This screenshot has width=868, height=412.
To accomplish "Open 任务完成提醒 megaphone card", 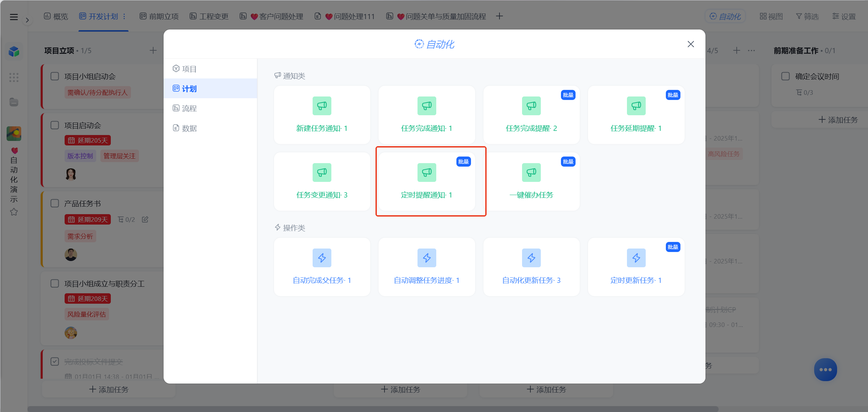I will (x=531, y=115).
